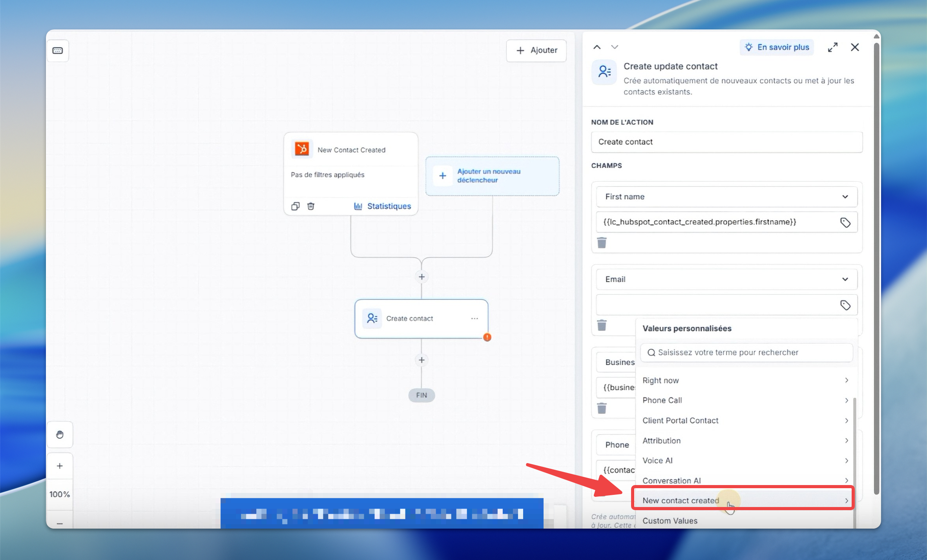This screenshot has height=560, width=927.
Task: Delete the New Contact Created trigger
Action: tap(311, 206)
